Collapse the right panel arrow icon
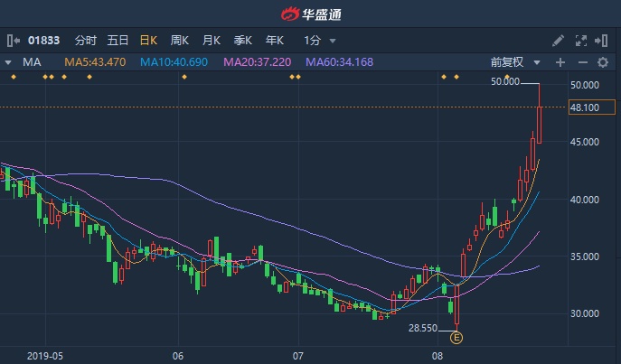 coord(601,41)
